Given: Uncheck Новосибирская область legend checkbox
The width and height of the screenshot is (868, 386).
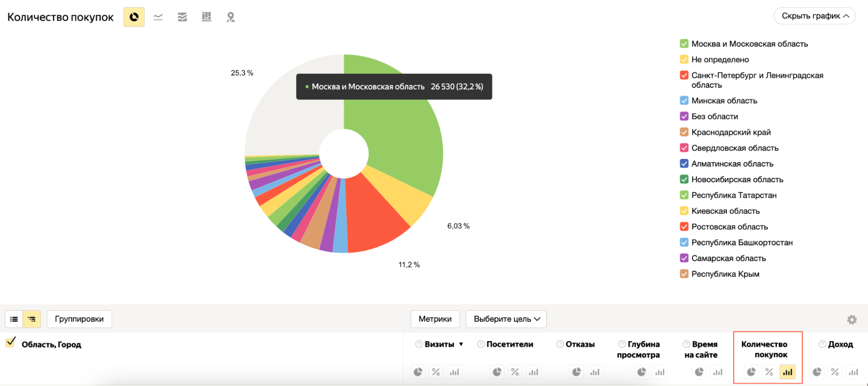Looking at the screenshot, I should (x=684, y=179).
